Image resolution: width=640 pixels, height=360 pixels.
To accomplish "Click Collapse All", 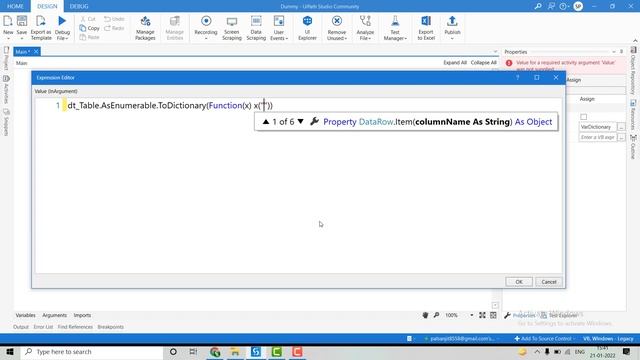I will (483, 62).
